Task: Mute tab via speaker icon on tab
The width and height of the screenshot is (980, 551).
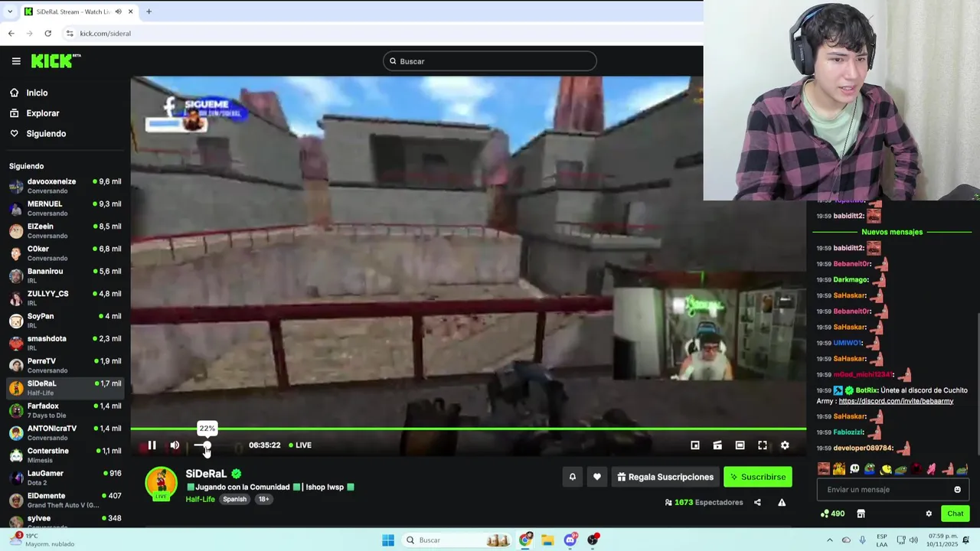Action: coord(119,11)
